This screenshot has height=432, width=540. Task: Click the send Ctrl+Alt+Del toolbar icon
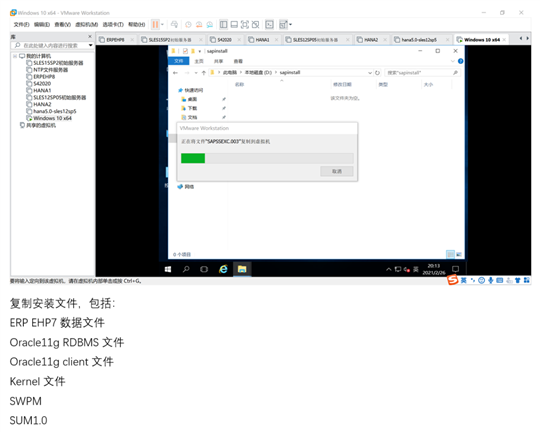point(175,24)
